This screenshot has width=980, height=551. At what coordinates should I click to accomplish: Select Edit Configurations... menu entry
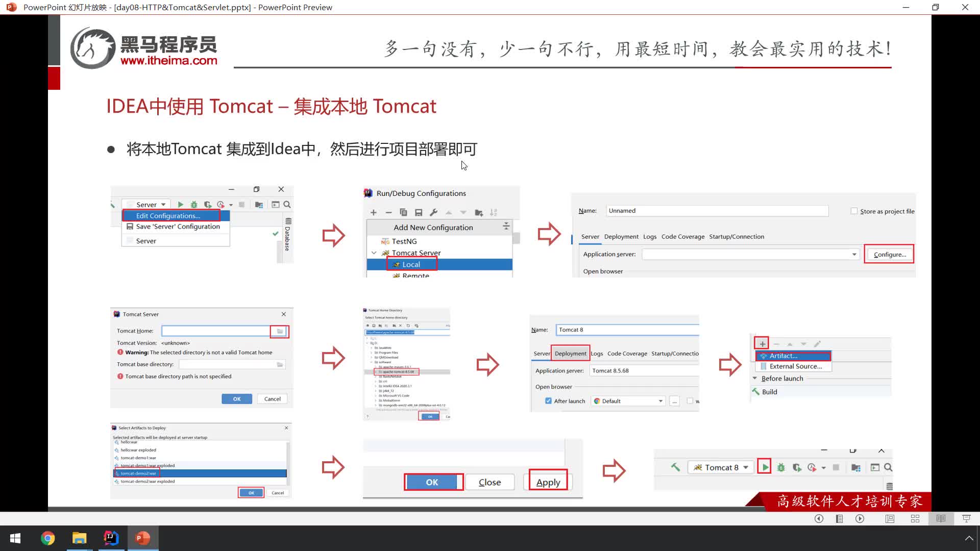[176, 216]
